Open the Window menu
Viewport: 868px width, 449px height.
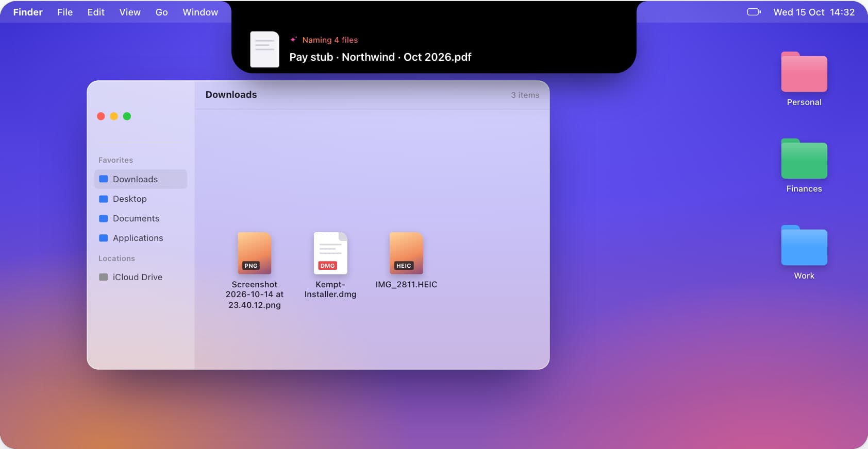click(200, 12)
